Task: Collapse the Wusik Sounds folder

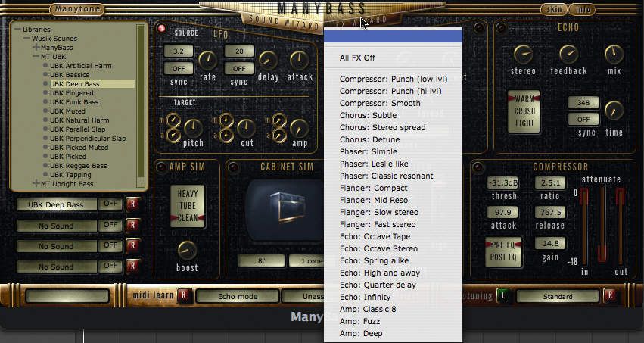Action: point(27,38)
